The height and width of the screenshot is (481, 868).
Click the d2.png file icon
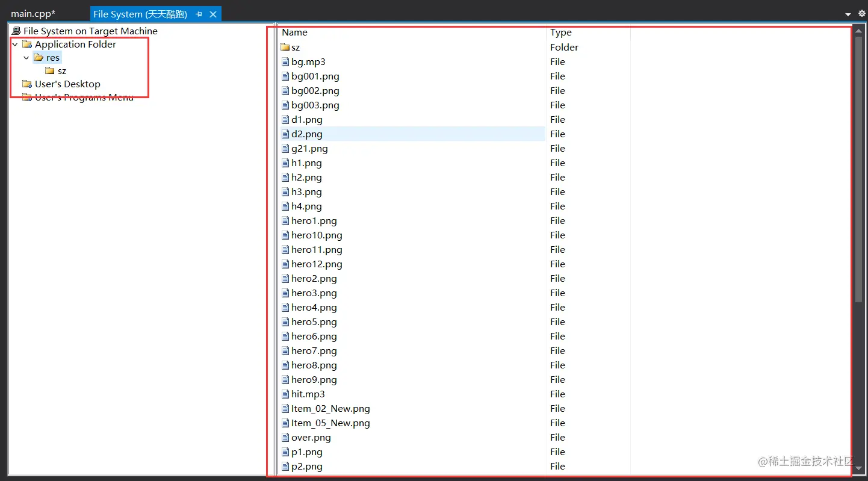(286, 134)
